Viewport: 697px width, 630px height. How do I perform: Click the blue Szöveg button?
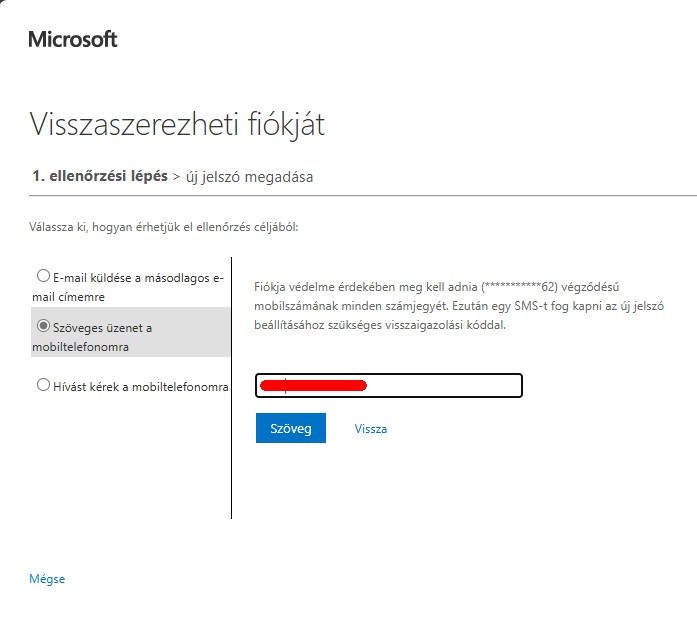[291, 428]
